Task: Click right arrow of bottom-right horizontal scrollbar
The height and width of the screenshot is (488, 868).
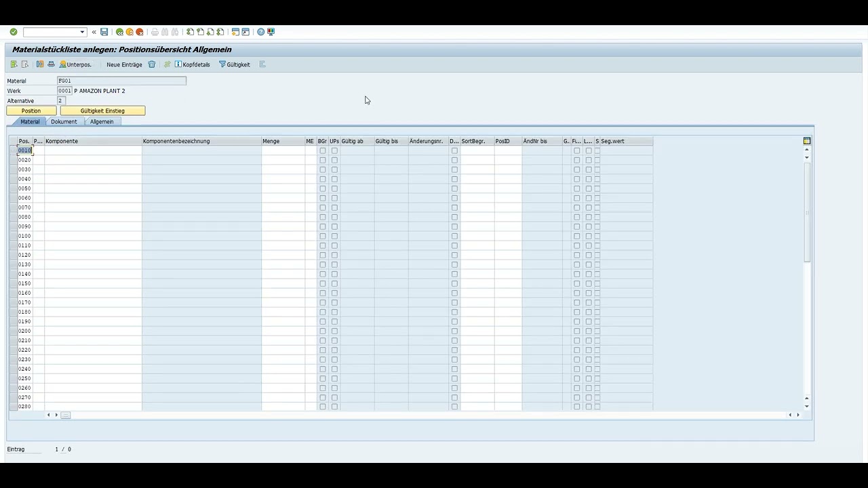Action: tap(798, 415)
